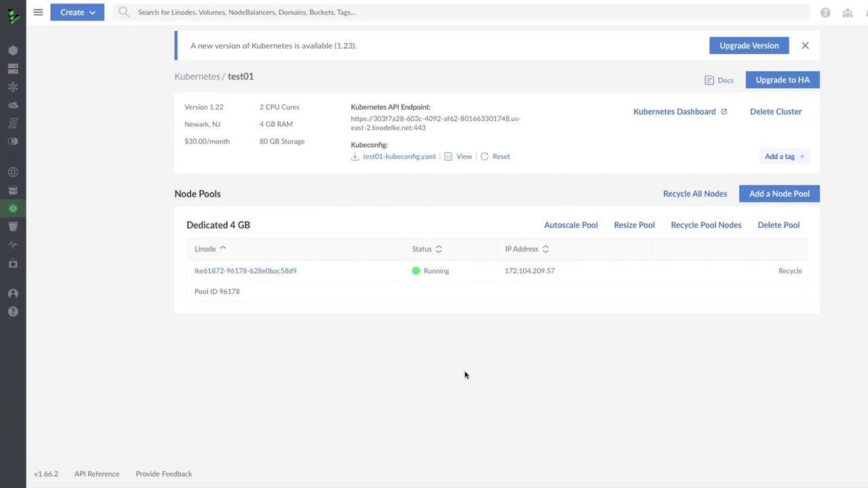Open the Object Storage bucket icon

click(x=13, y=226)
